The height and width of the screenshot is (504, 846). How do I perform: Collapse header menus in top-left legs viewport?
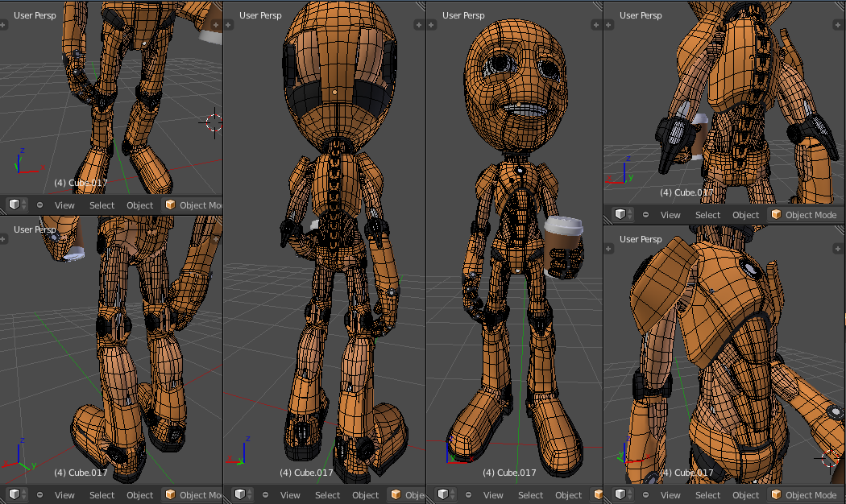[40, 204]
